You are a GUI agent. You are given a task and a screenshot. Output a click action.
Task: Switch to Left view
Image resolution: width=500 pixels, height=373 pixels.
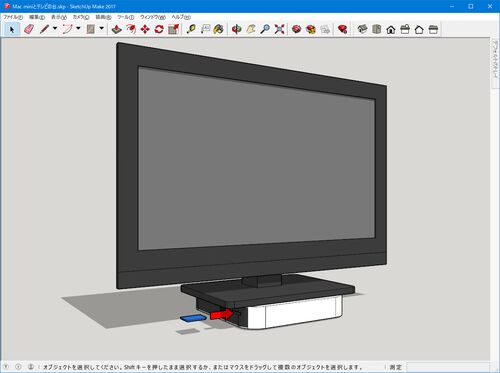pyautogui.click(x=433, y=29)
